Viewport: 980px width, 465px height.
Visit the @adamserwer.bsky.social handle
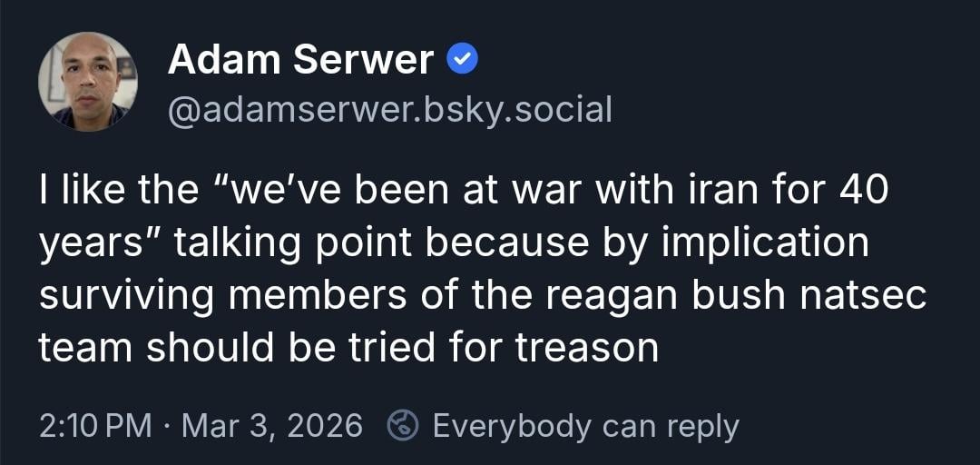(389, 109)
